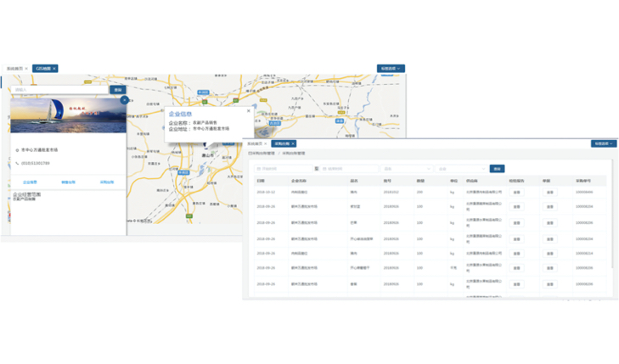This screenshot has width=619, height=364.
Task: Click the location pin icon beside 市中心万通批发市场
Action: tap(17, 150)
